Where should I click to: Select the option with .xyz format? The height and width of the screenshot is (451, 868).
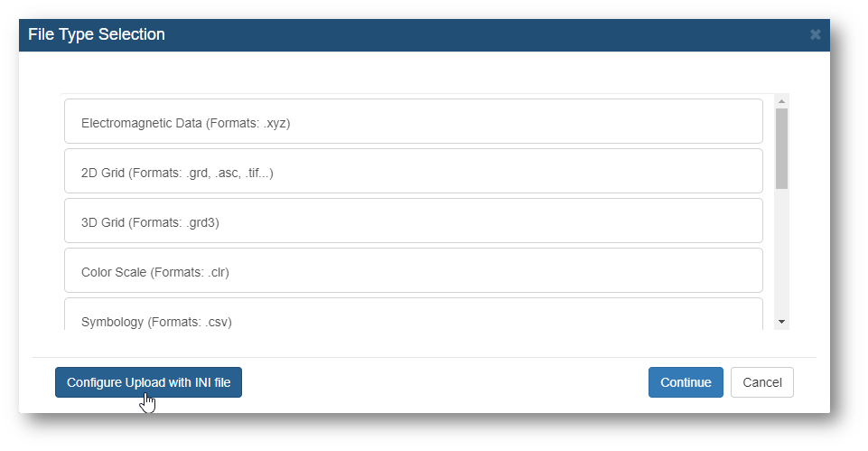click(414, 121)
